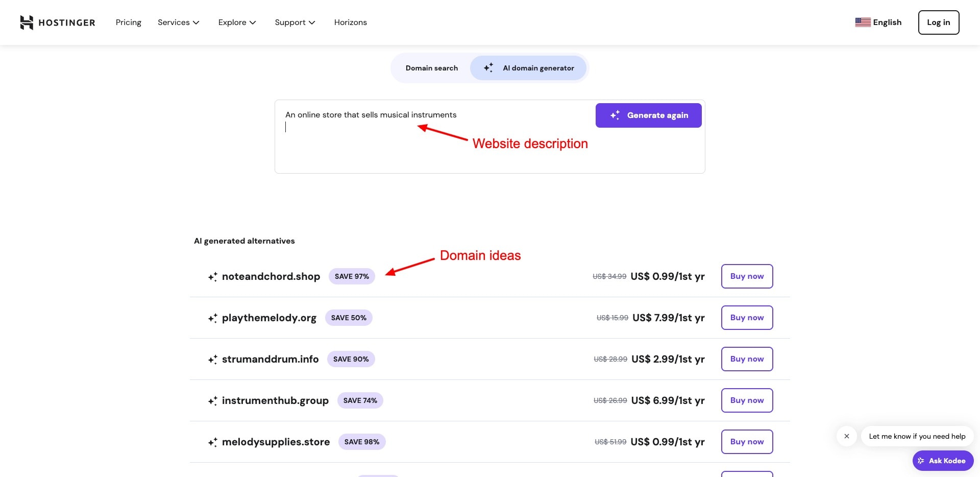Image resolution: width=980 pixels, height=477 pixels.
Task: Click sparkle icon beside instrumenthub.group
Action: pos(213,401)
